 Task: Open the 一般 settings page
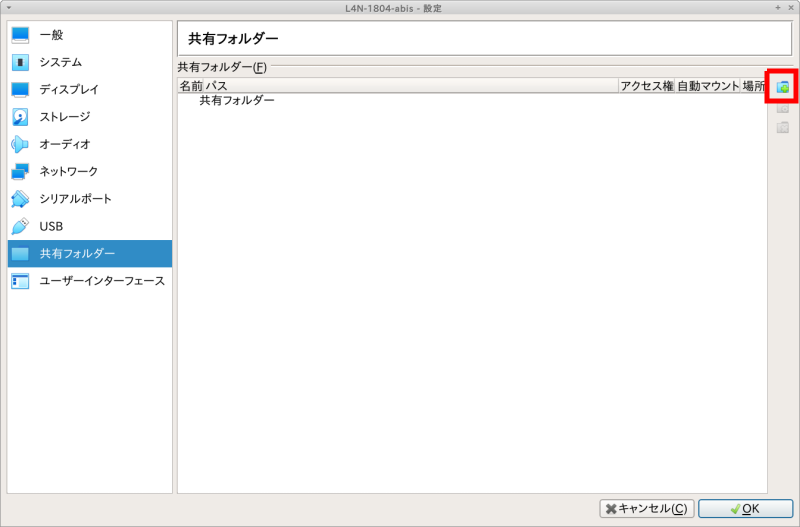(90, 35)
